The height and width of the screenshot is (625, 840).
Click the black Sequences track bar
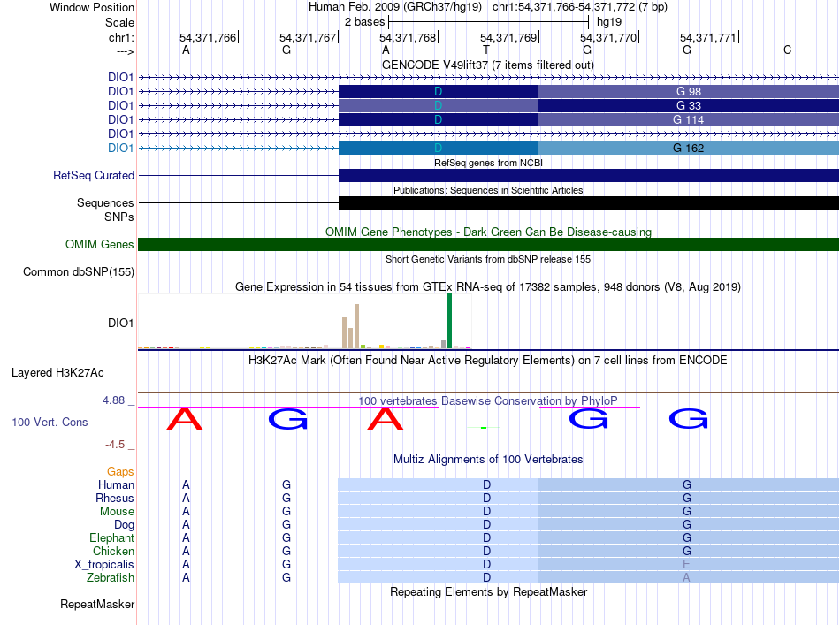(589, 203)
